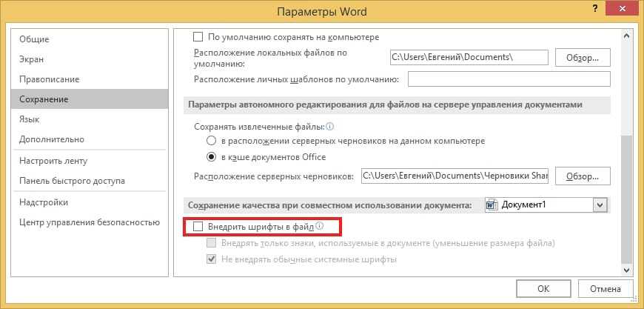Open the Документ1 dropdown list
Viewport: 644px width, 309px height.
point(600,205)
